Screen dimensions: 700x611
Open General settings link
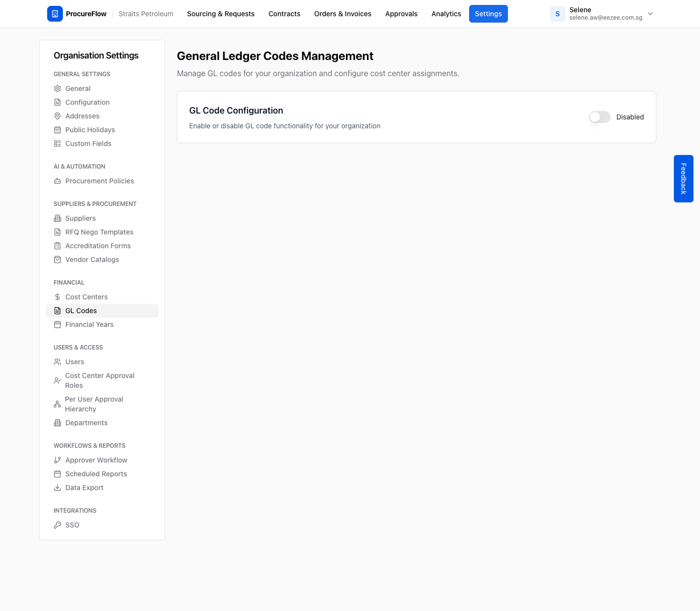pyautogui.click(x=102, y=88)
